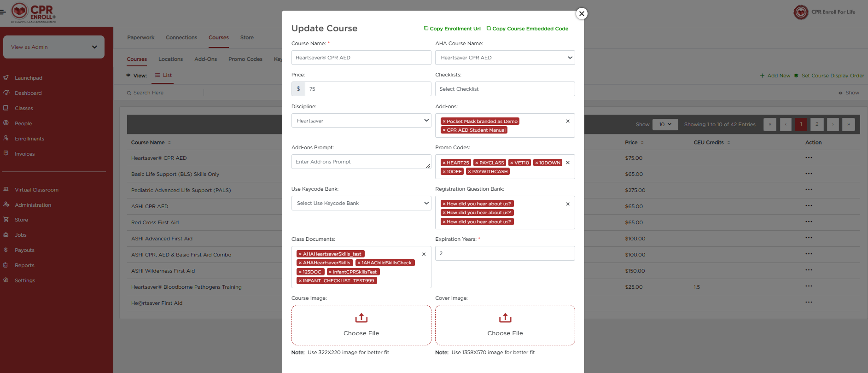Switch to the Add-Ons sub-tab
The width and height of the screenshot is (868, 373).
[x=205, y=59]
